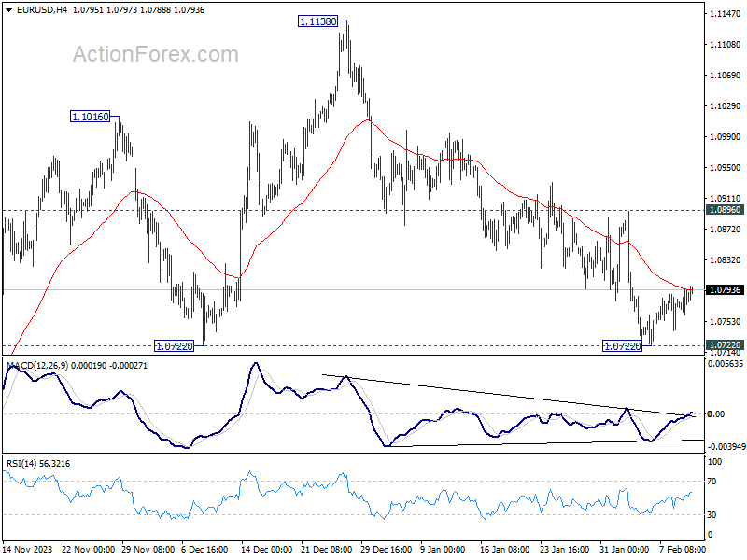
Task: Click the RSI scale value 30
Action: pyautogui.click(x=712, y=515)
